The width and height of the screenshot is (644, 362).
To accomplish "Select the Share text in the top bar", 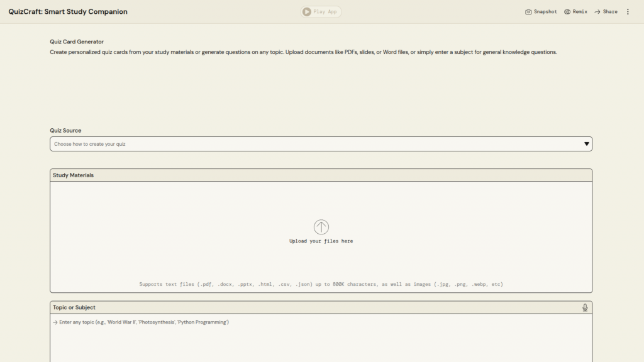I will tap(610, 12).
